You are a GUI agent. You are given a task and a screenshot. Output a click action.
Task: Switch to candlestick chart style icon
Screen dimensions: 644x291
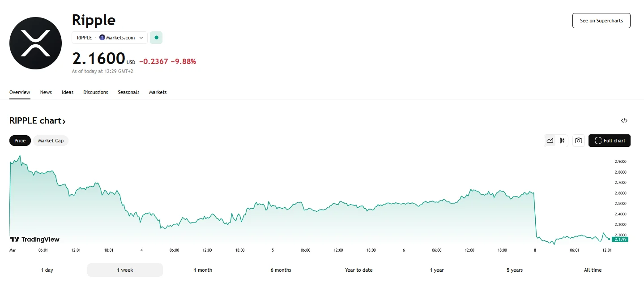point(562,141)
